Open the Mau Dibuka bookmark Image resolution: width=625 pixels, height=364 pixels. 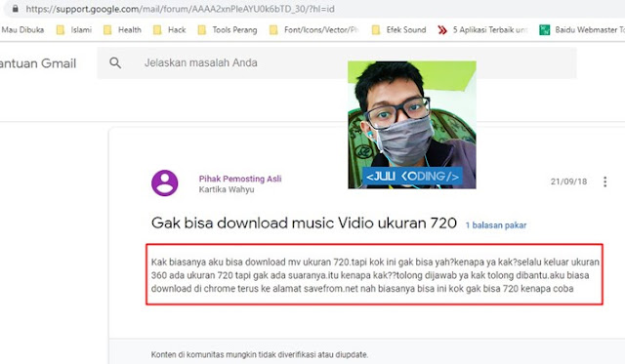(22, 30)
